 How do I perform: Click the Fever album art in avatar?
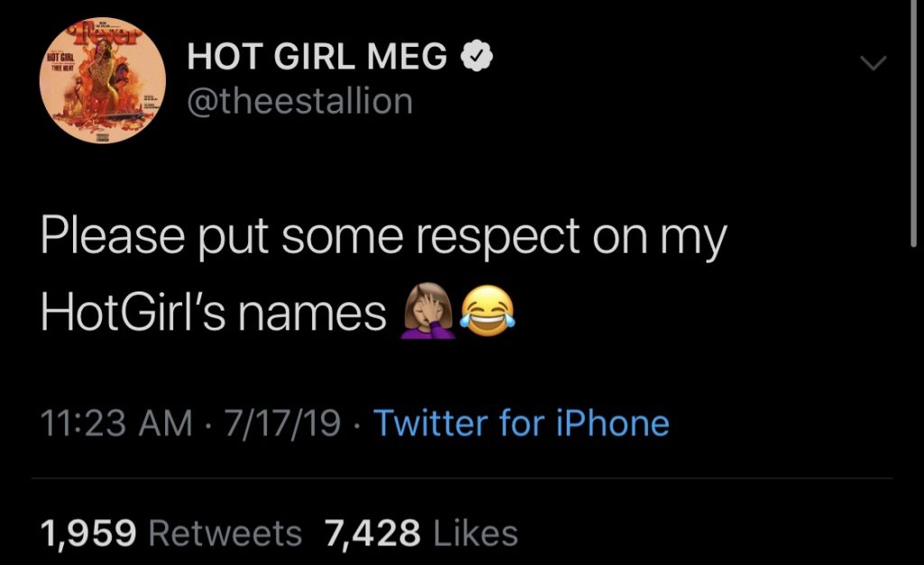pyautogui.click(x=103, y=80)
